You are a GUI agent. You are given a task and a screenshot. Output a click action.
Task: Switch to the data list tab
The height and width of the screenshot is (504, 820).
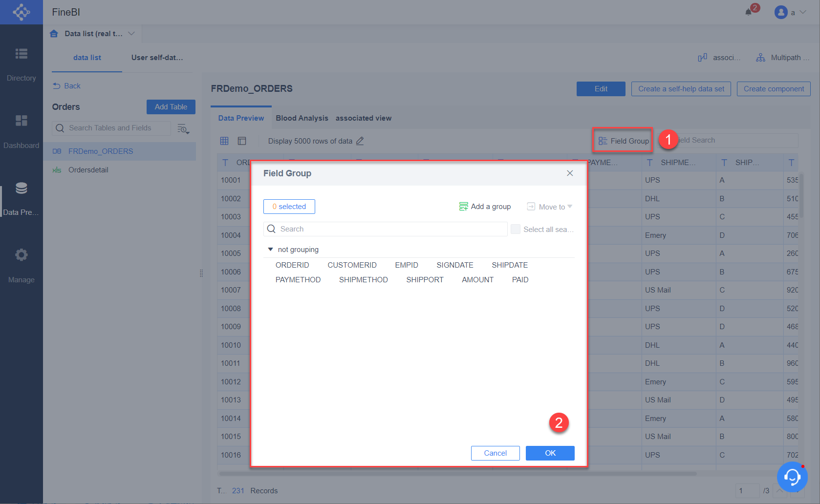coord(87,58)
